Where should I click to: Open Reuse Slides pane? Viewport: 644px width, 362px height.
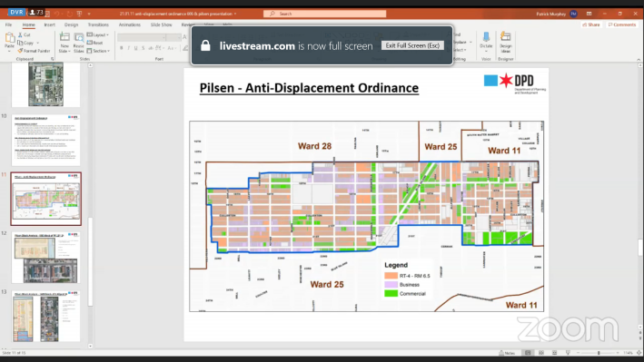[x=78, y=43]
